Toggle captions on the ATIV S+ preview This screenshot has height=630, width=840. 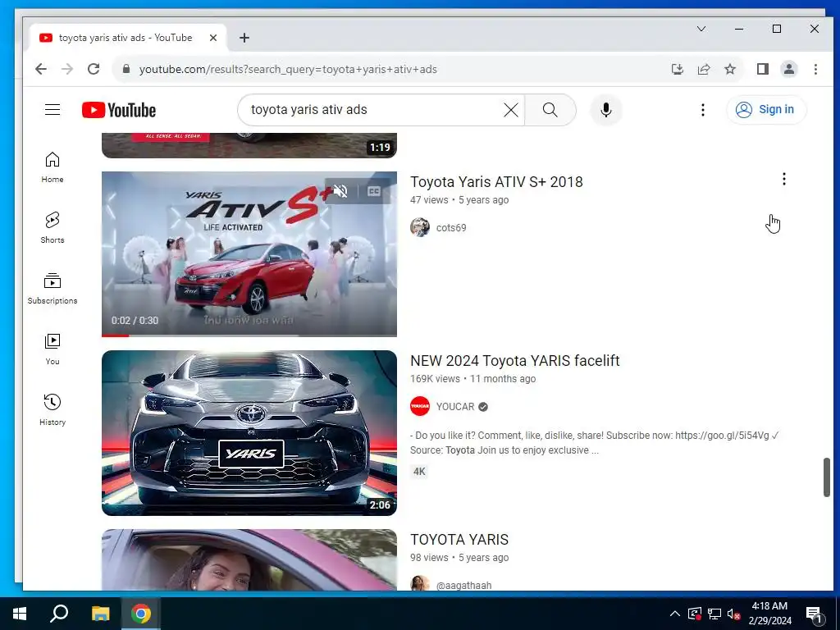[374, 190]
